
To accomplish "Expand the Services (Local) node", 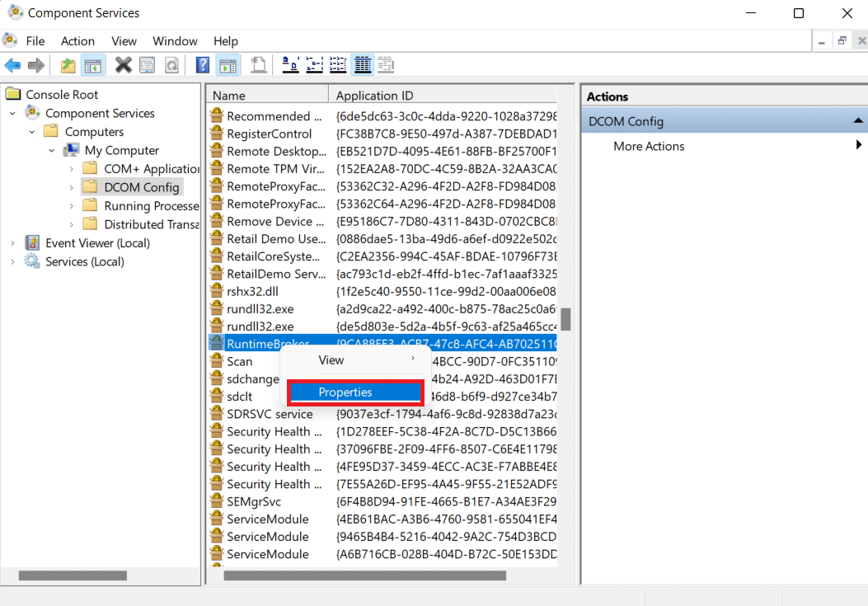I will [x=12, y=261].
